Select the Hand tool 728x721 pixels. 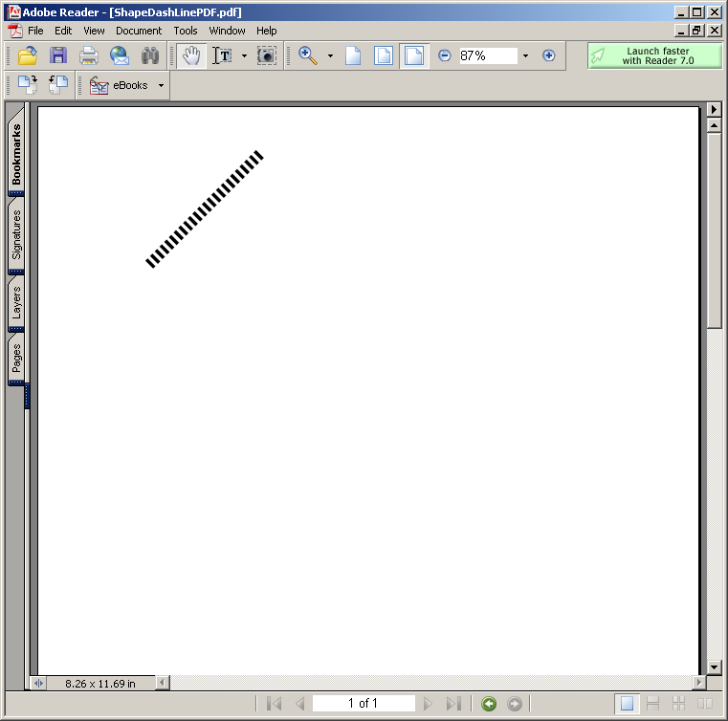click(x=191, y=55)
